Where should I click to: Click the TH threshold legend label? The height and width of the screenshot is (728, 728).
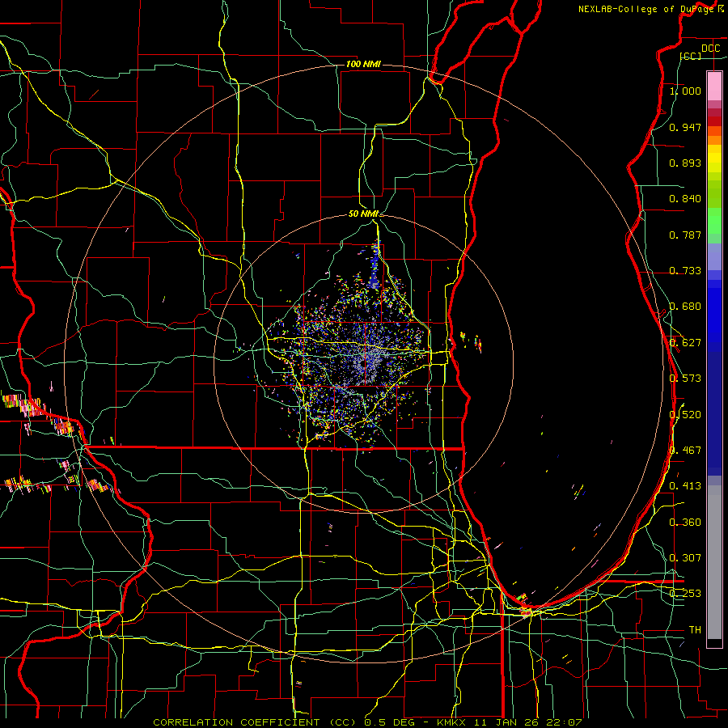click(x=695, y=630)
